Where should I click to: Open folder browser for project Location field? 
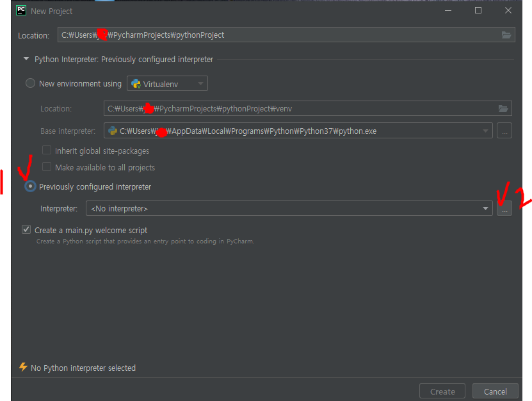(506, 35)
